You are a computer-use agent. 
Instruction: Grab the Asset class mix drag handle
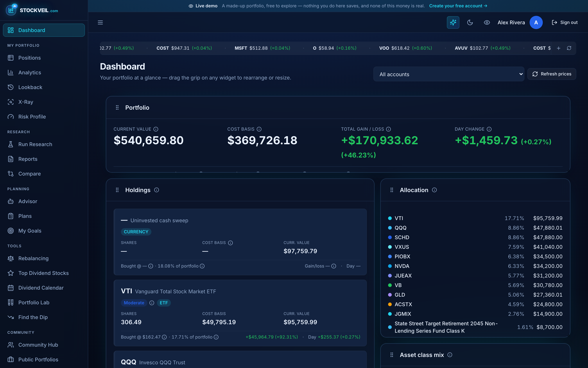[392, 355]
